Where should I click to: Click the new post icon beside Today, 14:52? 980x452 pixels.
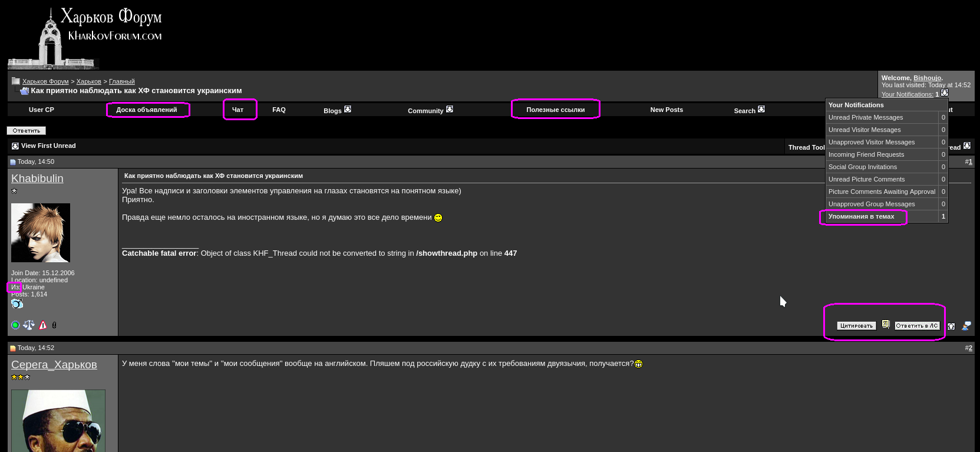click(x=13, y=348)
